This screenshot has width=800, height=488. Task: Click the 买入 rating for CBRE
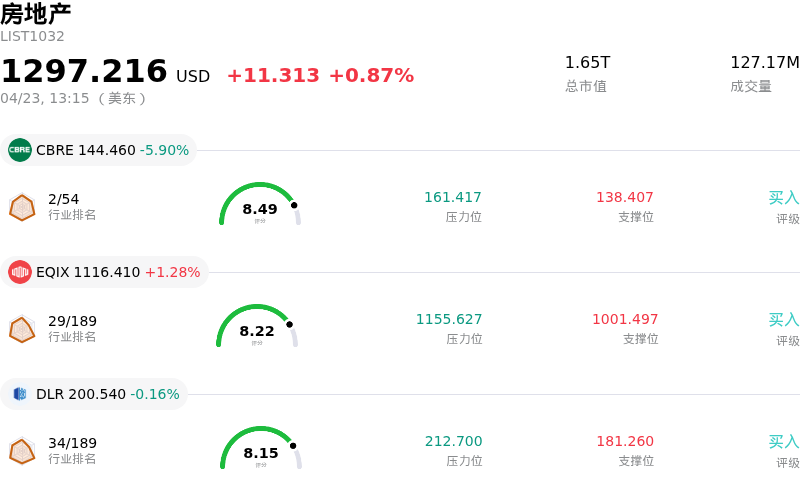point(783,198)
